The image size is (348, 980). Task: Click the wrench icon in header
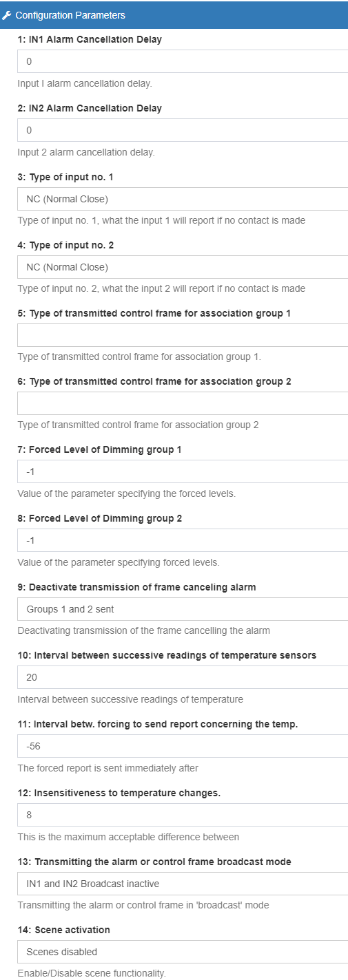(7, 14)
